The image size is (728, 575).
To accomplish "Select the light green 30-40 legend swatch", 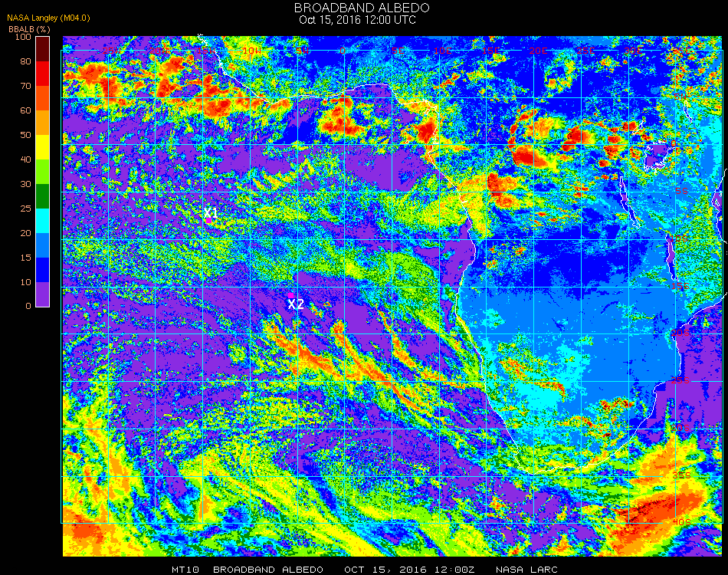I will 42,172.
